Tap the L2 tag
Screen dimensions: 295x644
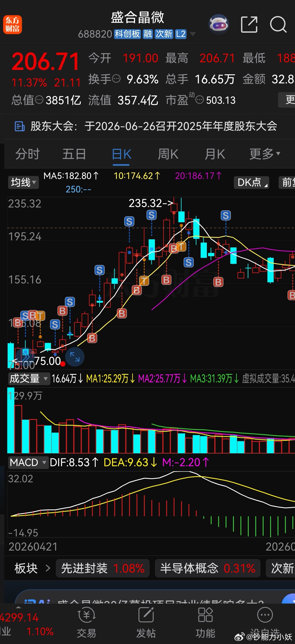pyautogui.click(x=181, y=34)
